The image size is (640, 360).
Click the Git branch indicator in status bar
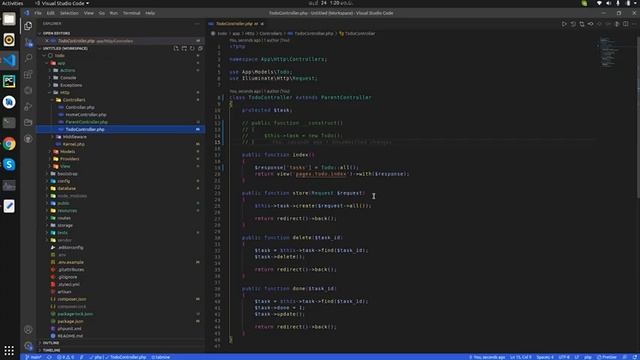(x=33, y=357)
